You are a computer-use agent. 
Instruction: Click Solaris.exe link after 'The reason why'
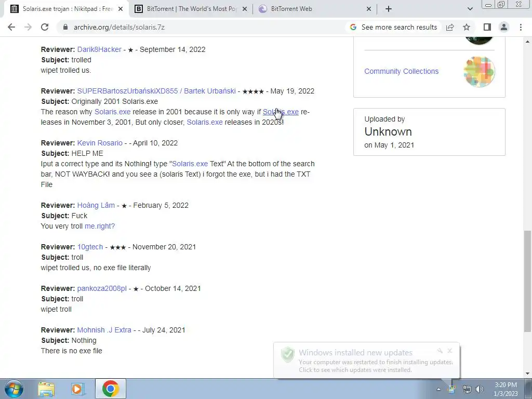(x=112, y=112)
